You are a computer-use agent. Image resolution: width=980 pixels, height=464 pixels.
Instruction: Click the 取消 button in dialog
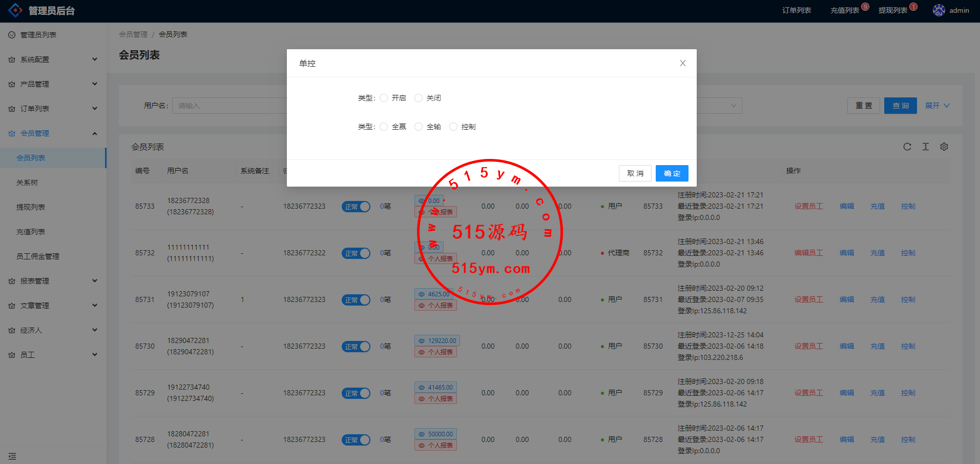635,173
